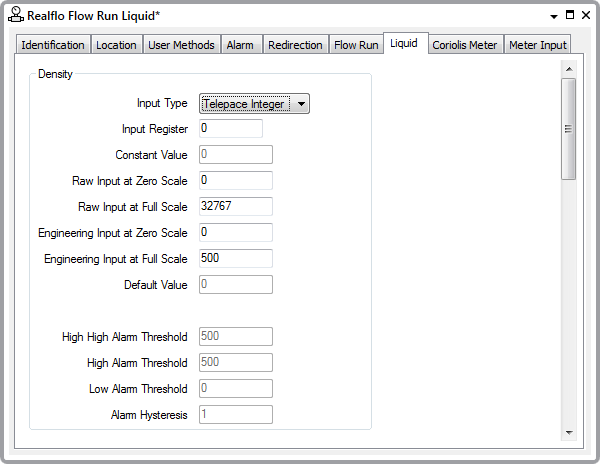This screenshot has width=600, height=464.
Task: Go to the User Methods tab
Action: click(181, 45)
